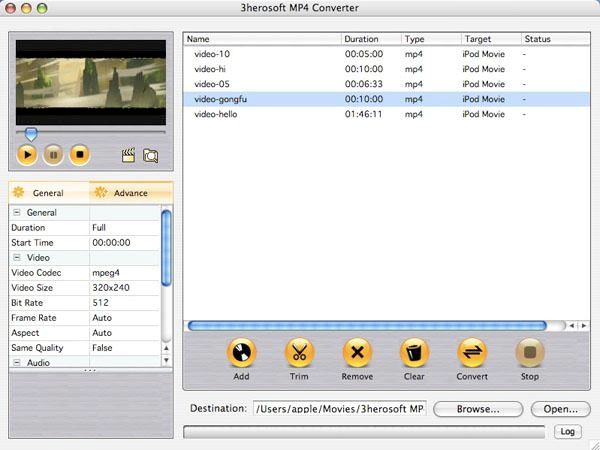Click the 00:06:33 duration cell
The height and width of the screenshot is (450, 600).
click(x=364, y=84)
